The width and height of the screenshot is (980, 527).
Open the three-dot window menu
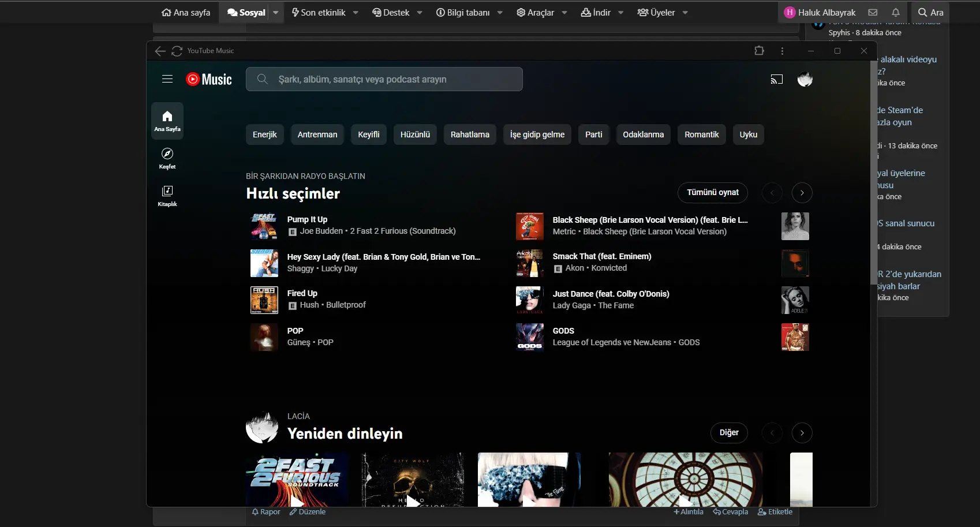click(x=782, y=51)
